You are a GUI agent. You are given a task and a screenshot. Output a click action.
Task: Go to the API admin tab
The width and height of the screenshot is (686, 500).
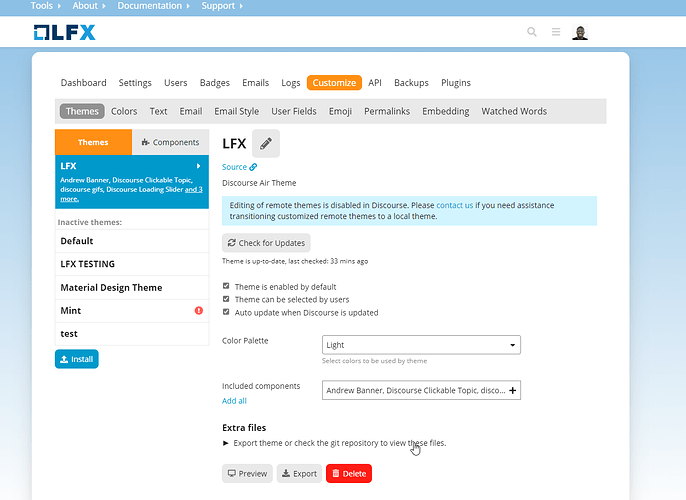click(x=374, y=83)
